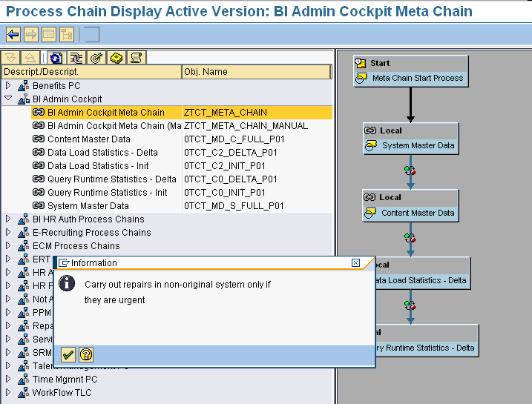Expand the Time Mgmnt PC node
Screen dimensions: 532x404
point(8,379)
